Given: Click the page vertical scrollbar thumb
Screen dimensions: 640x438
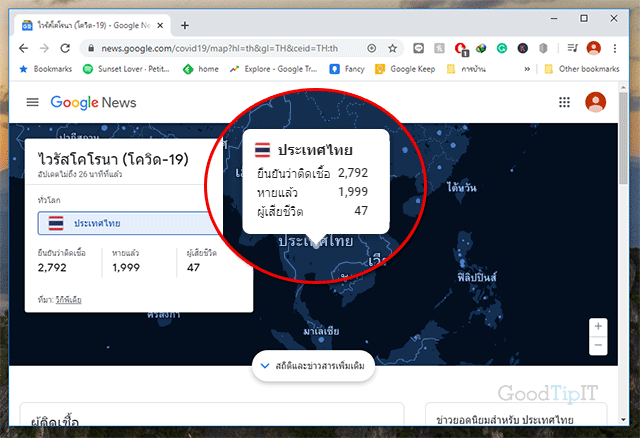Looking at the screenshot, I should point(623,138).
